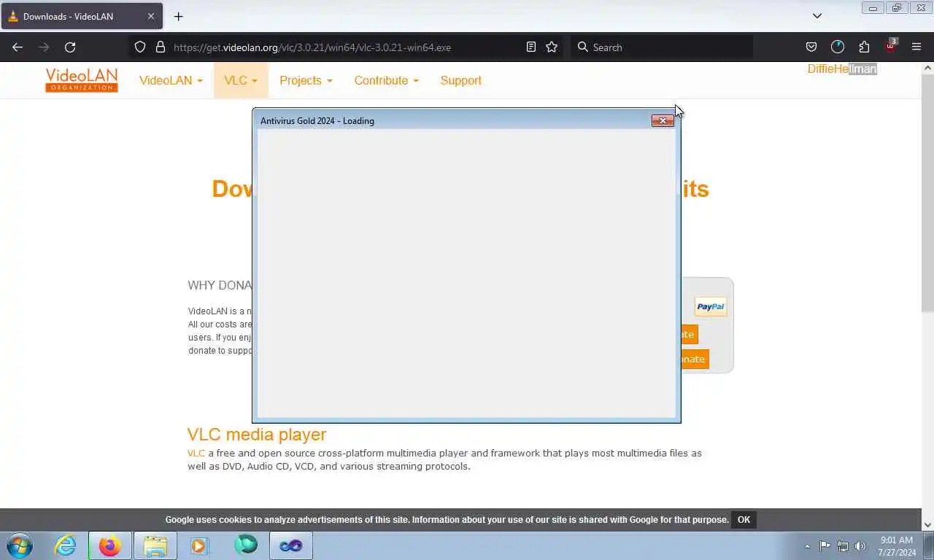The height and width of the screenshot is (560, 934).
Task: Click the padlock site security icon
Action: pyautogui.click(x=161, y=47)
